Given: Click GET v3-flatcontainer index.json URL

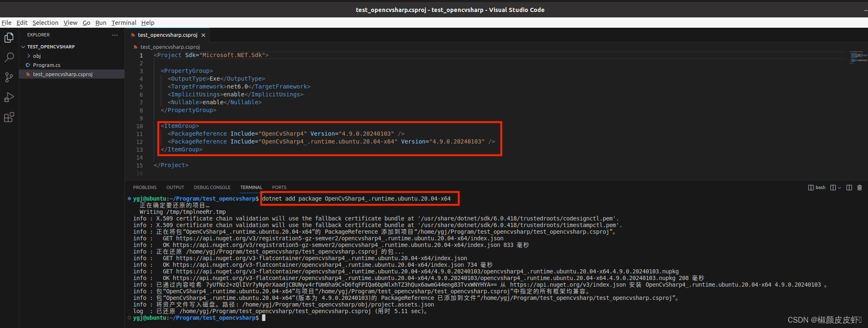Looking at the screenshot, I should pyautogui.click(x=322, y=258).
